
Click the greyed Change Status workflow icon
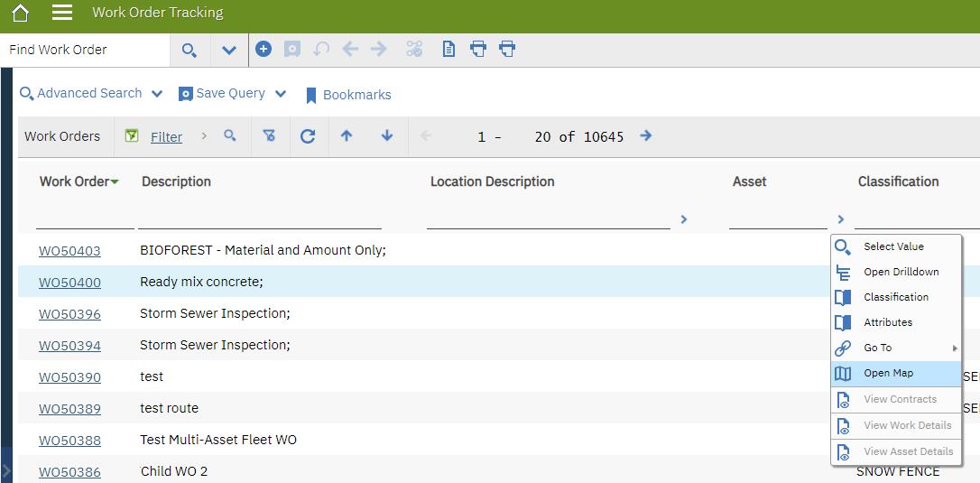[414, 49]
